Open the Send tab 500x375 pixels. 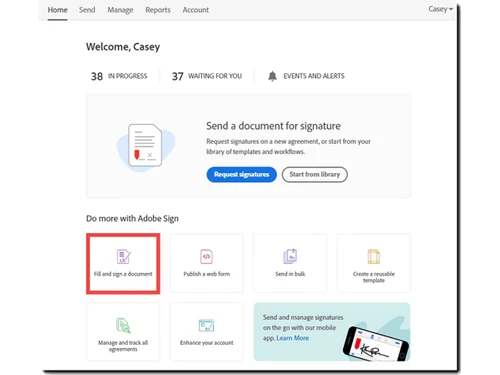87,10
